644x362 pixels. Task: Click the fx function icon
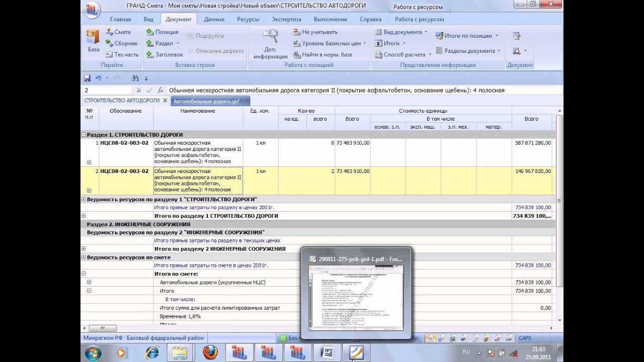pos(160,90)
